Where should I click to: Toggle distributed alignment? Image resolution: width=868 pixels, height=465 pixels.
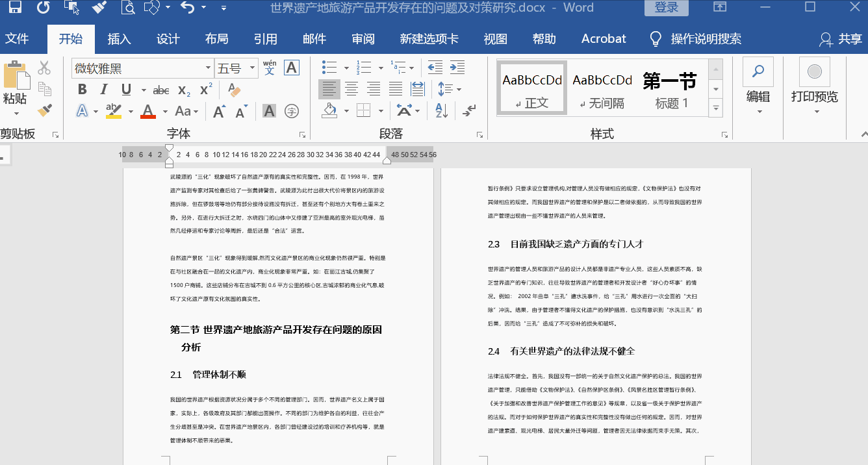click(x=418, y=89)
